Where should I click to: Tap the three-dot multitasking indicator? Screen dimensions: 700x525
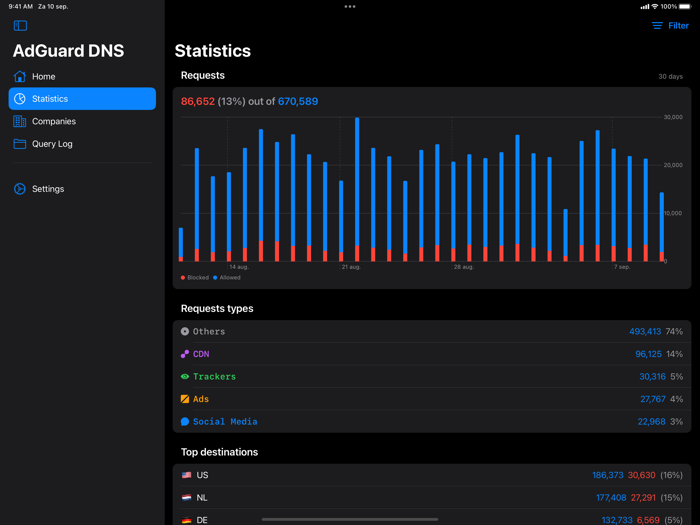(350, 7)
